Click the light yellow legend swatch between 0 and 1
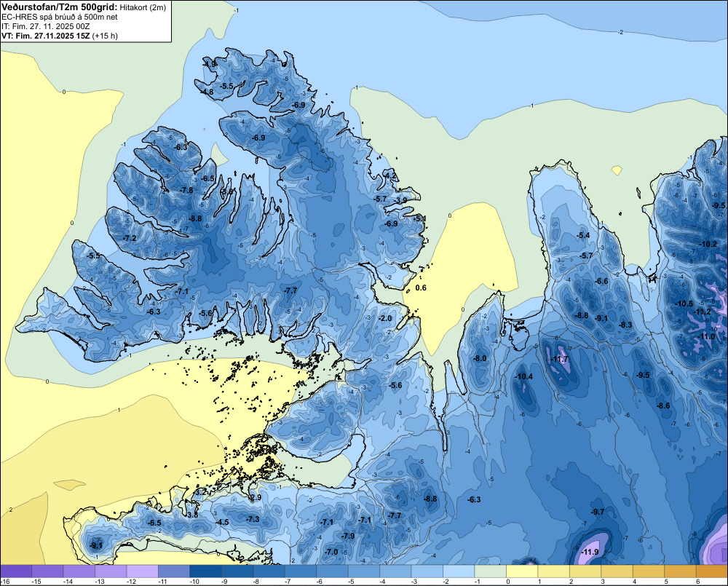This screenshot has height=586, width=728. (x=521, y=571)
